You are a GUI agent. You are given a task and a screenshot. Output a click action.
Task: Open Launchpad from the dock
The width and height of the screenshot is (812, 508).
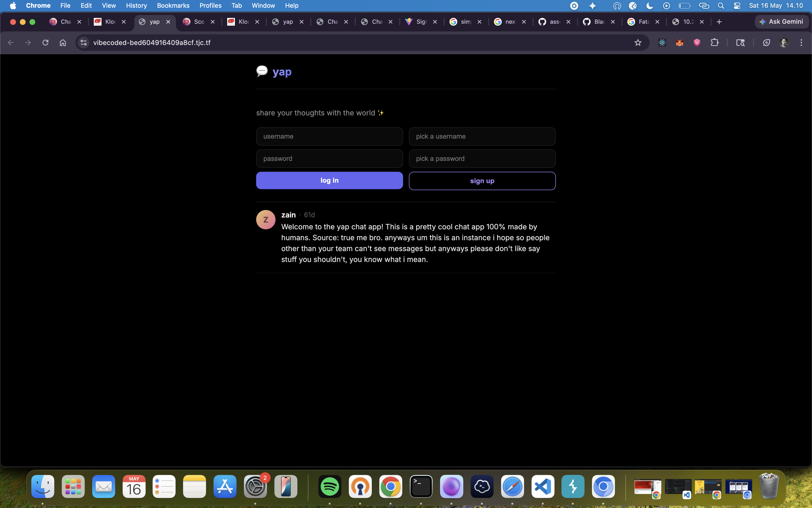coord(73,486)
